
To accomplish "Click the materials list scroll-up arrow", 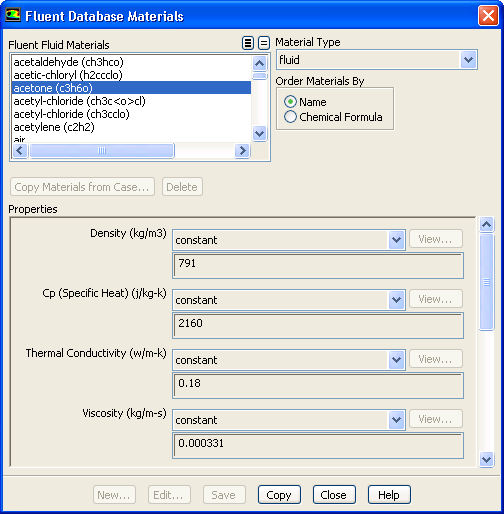I will point(259,63).
